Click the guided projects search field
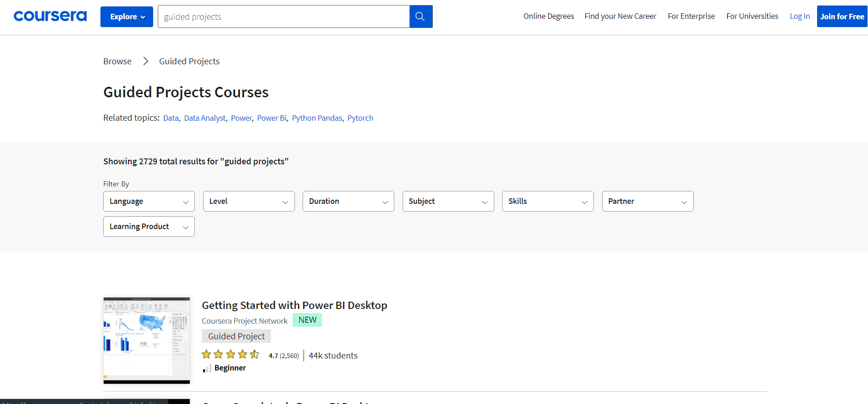 coord(283,17)
